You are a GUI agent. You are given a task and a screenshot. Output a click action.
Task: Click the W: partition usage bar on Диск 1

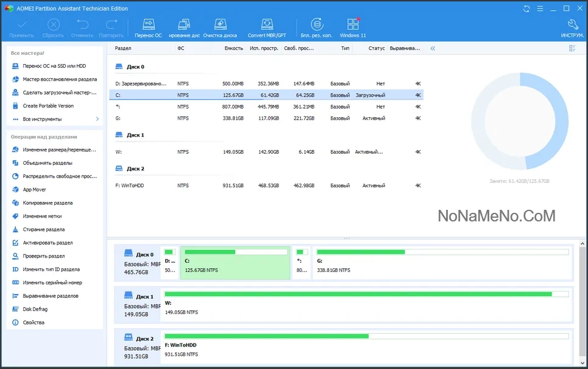[358, 294]
